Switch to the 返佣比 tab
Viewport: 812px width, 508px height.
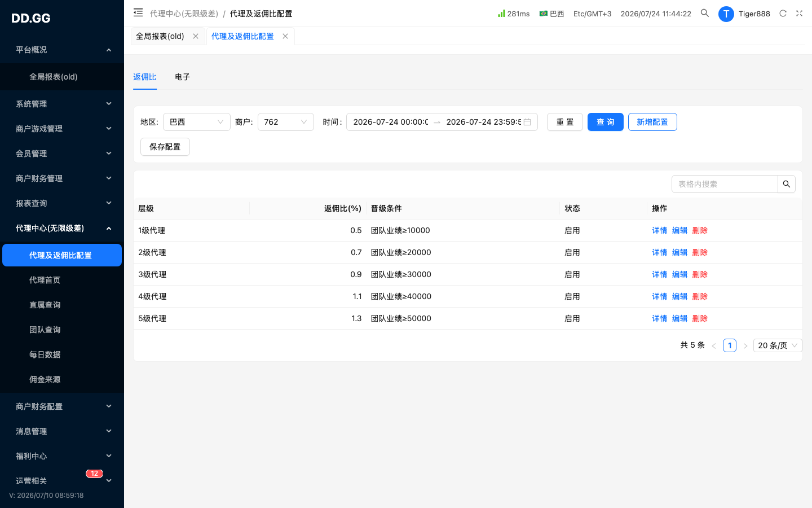click(x=145, y=77)
